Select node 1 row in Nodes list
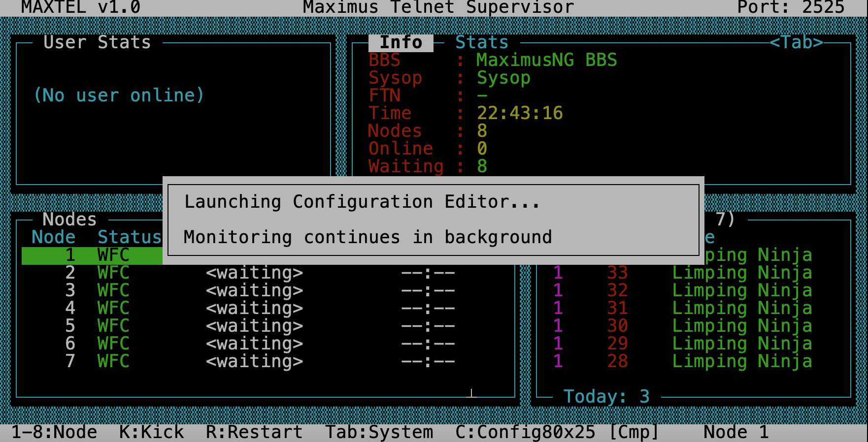Viewport: 868px width, 442px height. coord(92,255)
